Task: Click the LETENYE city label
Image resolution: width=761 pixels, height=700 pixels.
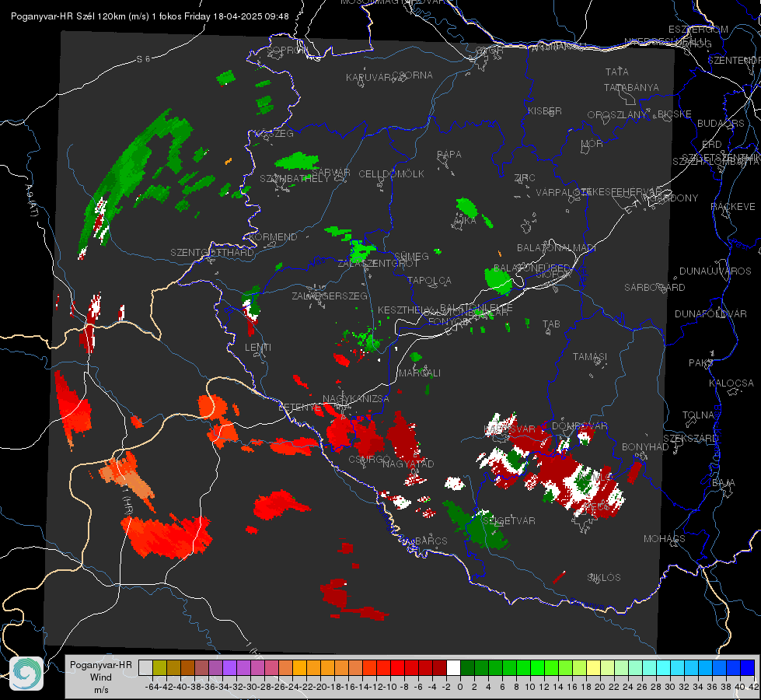Action: click(299, 408)
